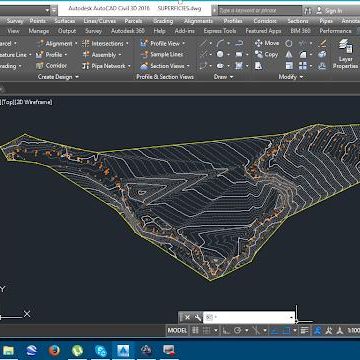Toggle the drawing grid display
The height and width of the screenshot is (360, 360).
195,330
